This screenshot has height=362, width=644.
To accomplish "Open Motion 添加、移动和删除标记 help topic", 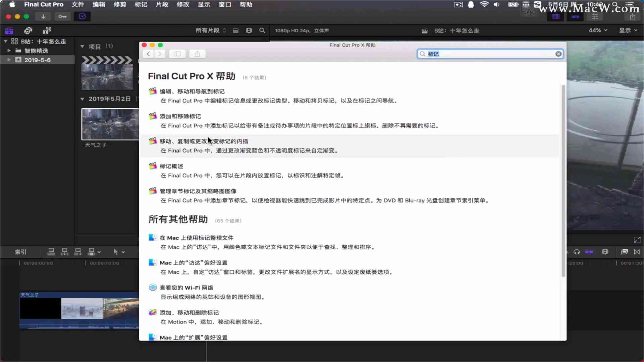I will (x=189, y=313).
